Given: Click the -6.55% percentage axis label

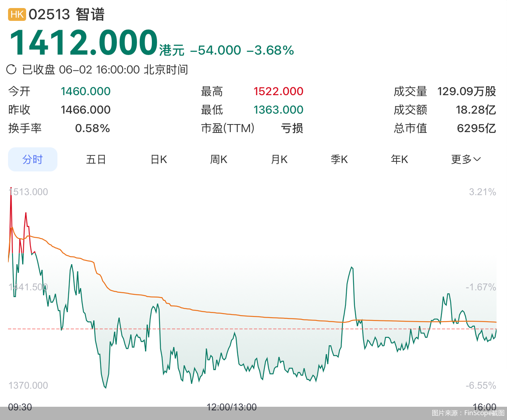Looking at the screenshot, I should point(481,385).
